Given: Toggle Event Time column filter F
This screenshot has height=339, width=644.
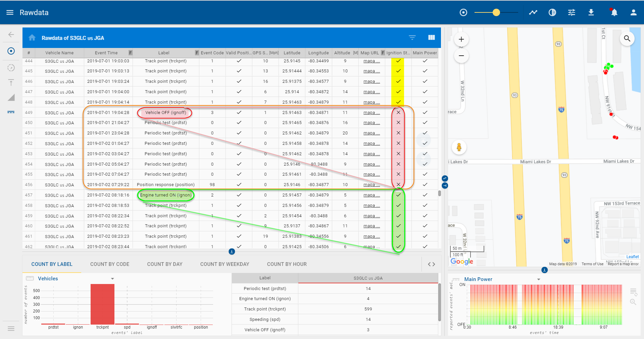Looking at the screenshot, I should (x=131, y=53).
